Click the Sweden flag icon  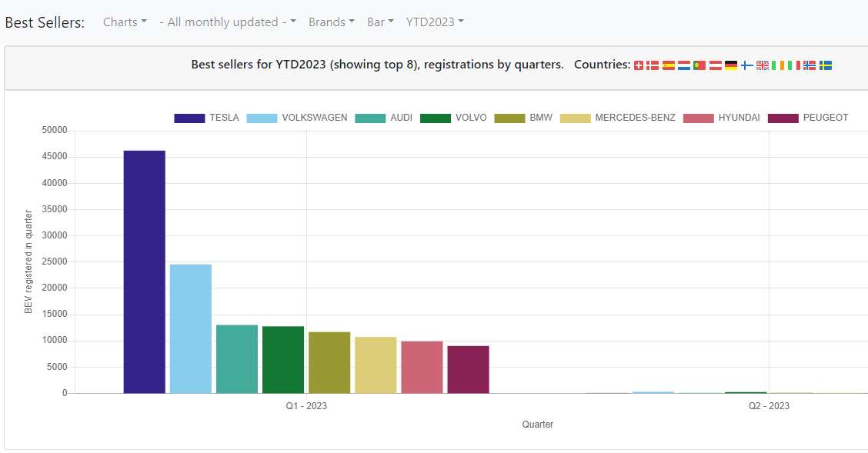(826, 65)
